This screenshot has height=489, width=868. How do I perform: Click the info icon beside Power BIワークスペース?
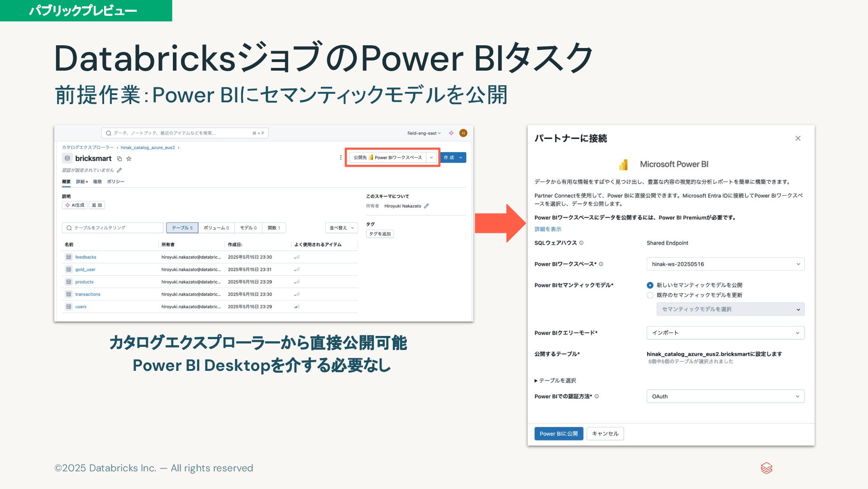601,264
